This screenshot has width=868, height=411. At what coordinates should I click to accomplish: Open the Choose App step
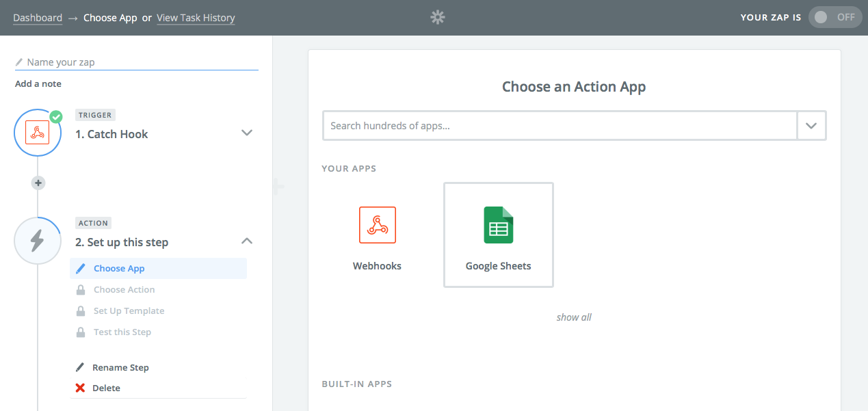click(x=159, y=269)
